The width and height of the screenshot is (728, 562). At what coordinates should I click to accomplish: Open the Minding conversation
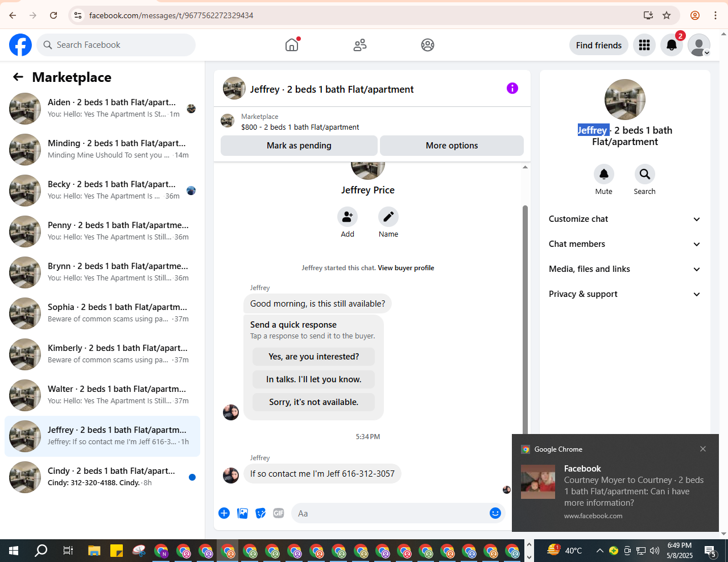102,149
